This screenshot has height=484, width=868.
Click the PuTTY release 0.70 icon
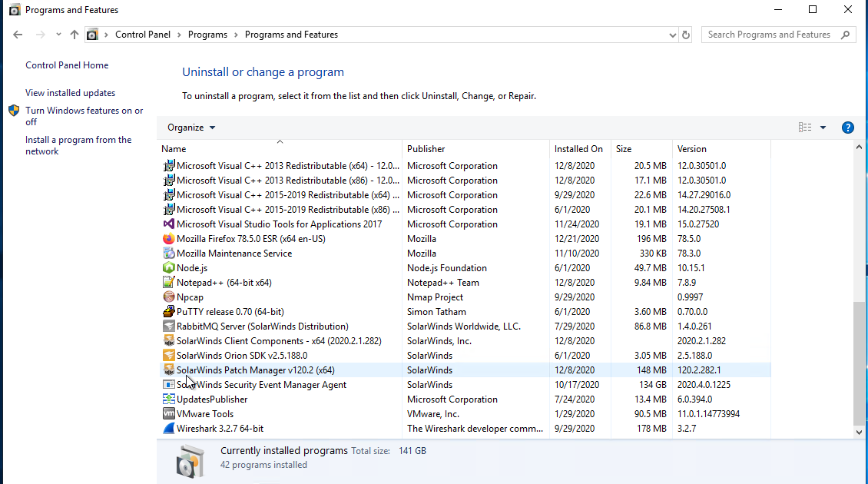coord(169,312)
